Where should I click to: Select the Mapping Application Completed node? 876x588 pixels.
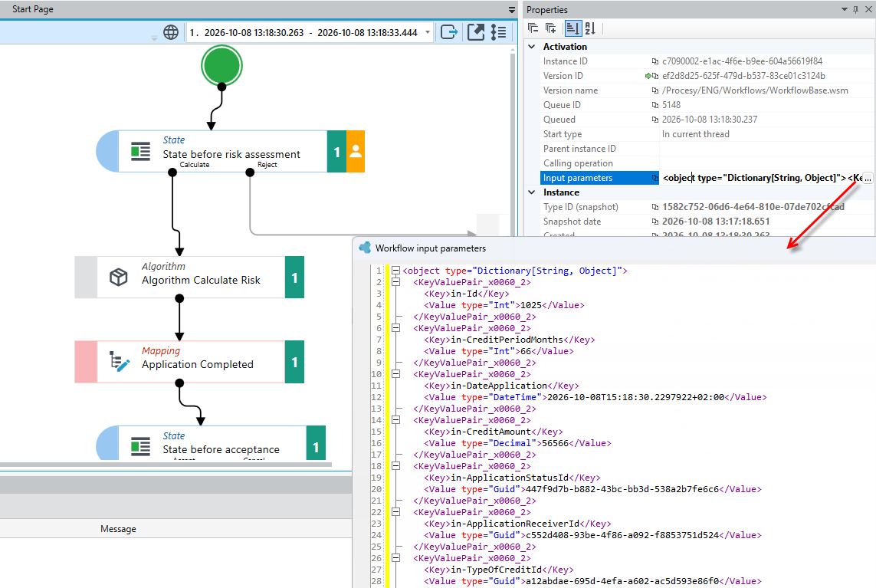pos(189,362)
